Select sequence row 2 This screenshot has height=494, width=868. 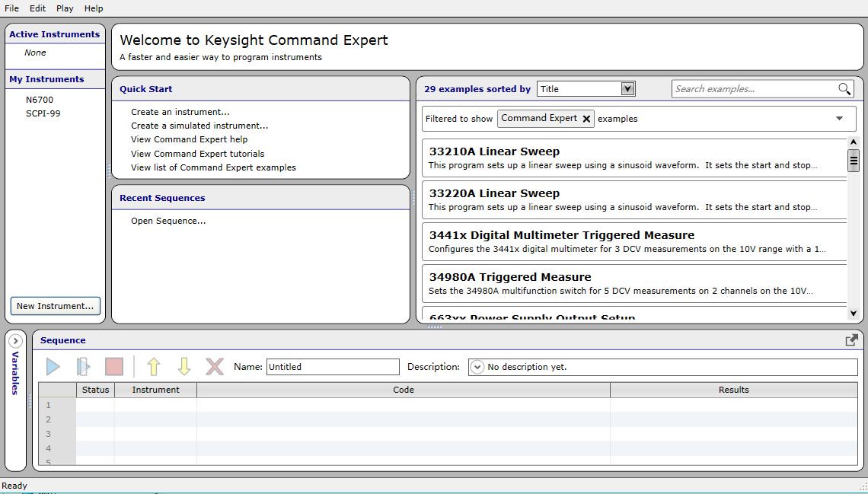click(x=448, y=419)
